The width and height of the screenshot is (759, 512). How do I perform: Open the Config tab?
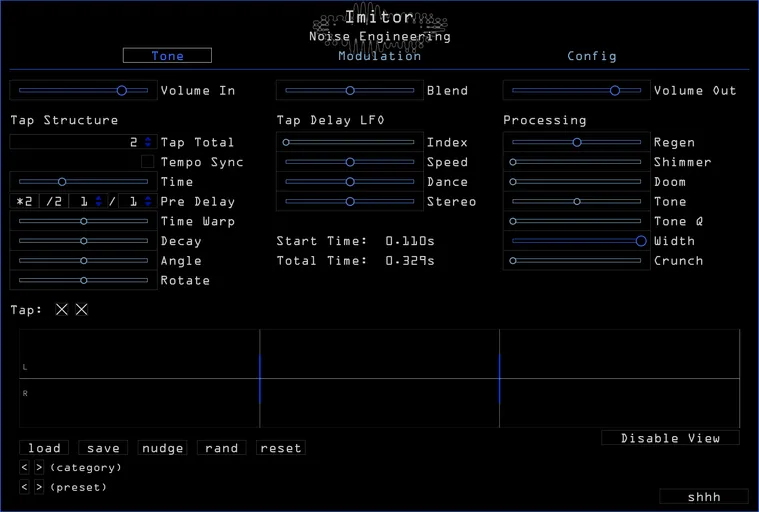[592, 56]
